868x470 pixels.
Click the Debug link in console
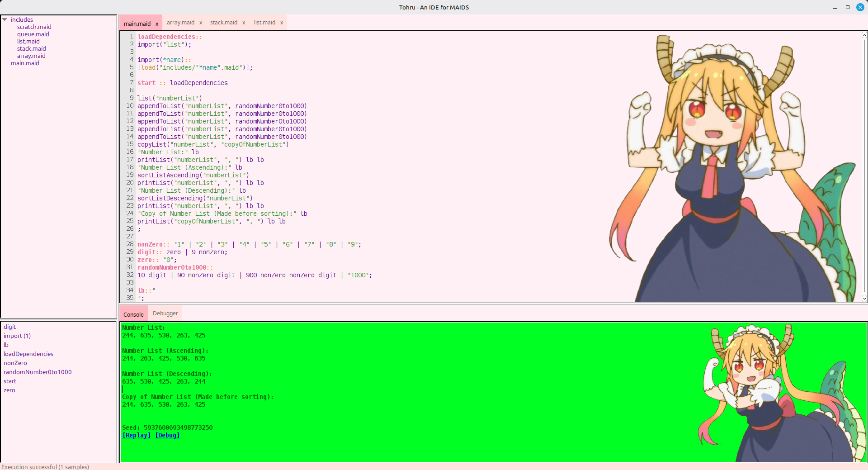(x=167, y=435)
